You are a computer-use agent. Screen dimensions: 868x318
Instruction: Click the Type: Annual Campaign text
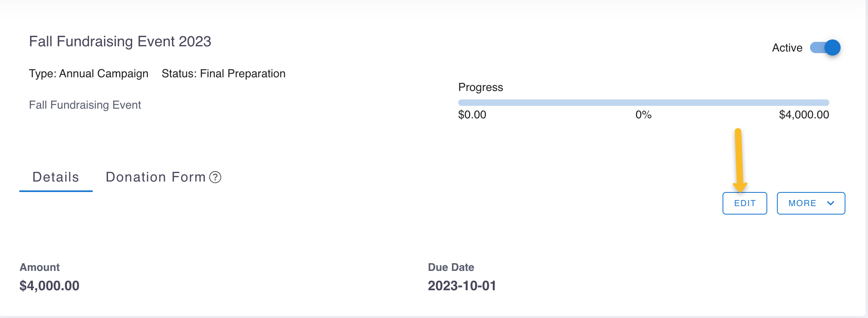(x=89, y=74)
